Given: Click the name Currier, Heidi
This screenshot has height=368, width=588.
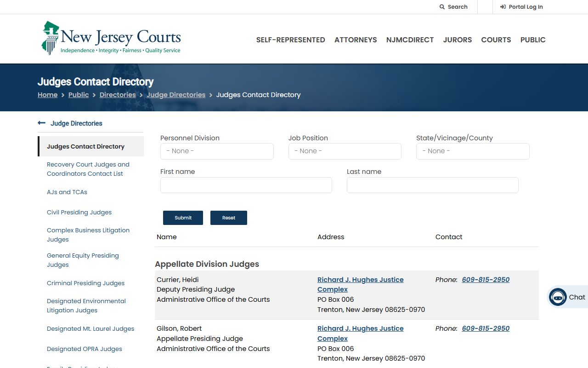Looking at the screenshot, I should click(x=178, y=280).
